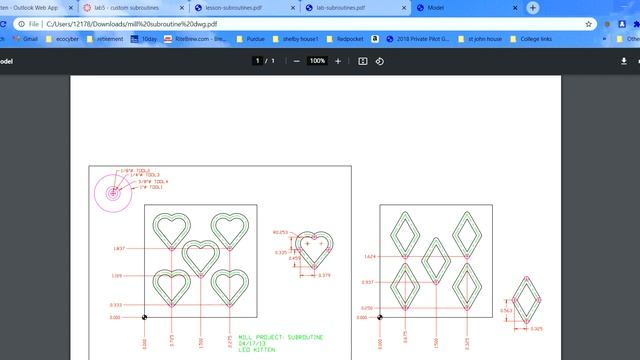This screenshot has width=640, height=360.
Task: Close the lesson-subroutines.pdf tab
Action: tap(293, 8)
